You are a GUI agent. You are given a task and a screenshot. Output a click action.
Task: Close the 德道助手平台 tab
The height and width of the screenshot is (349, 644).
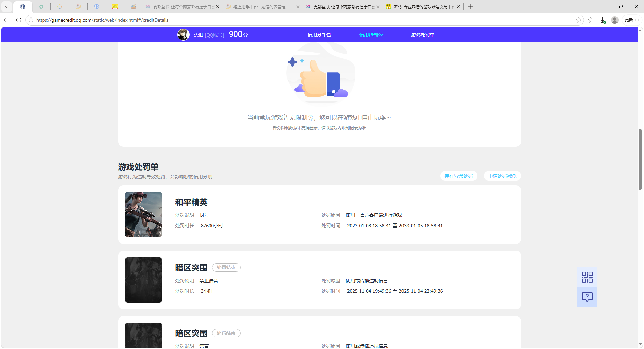298,7
